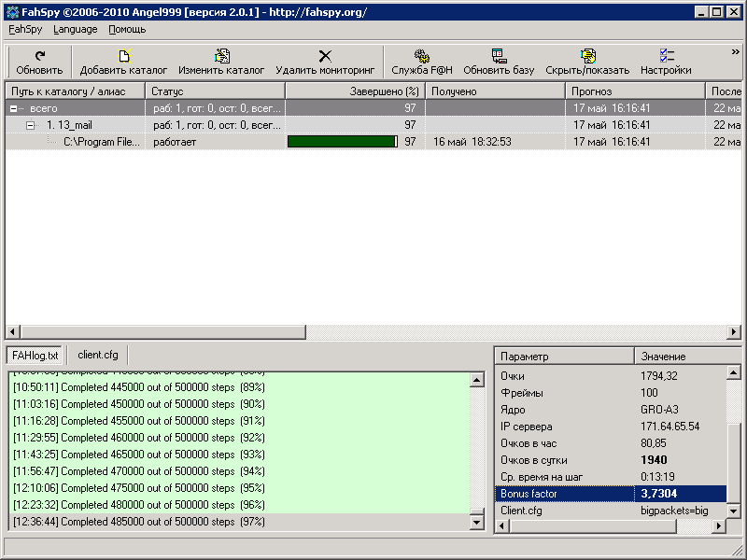Click main list scroll right arrow

[x=734, y=332]
